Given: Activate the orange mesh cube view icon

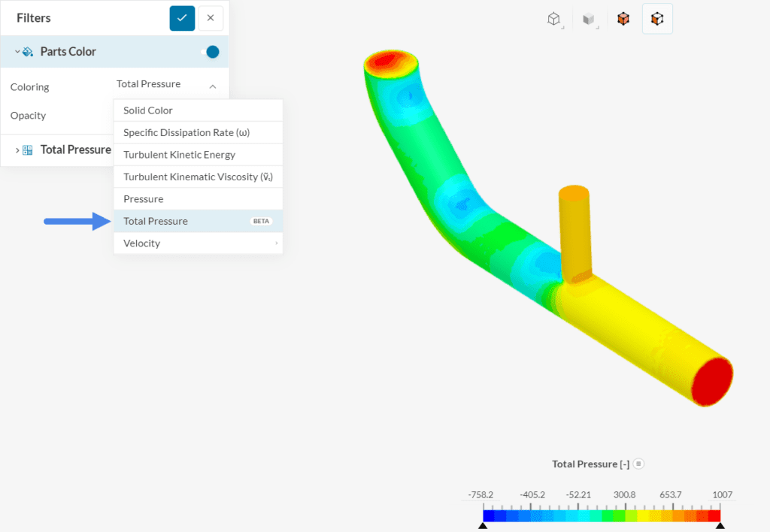Looking at the screenshot, I should (x=623, y=18).
